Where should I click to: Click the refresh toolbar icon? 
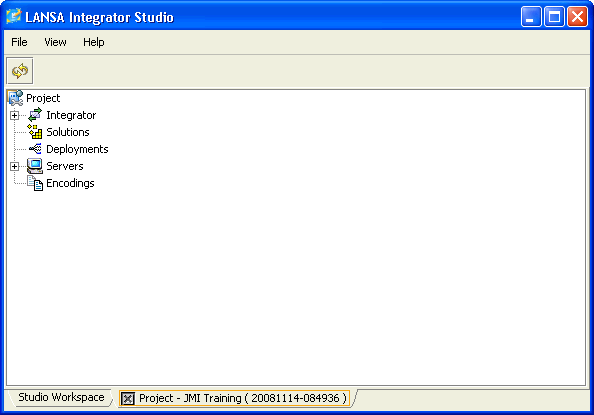pos(20,71)
